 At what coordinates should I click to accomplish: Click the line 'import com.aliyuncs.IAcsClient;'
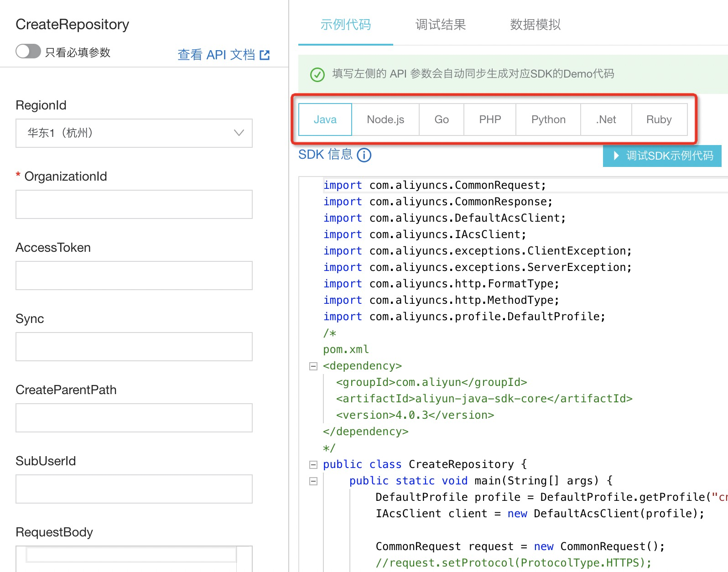pyautogui.click(x=425, y=234)
